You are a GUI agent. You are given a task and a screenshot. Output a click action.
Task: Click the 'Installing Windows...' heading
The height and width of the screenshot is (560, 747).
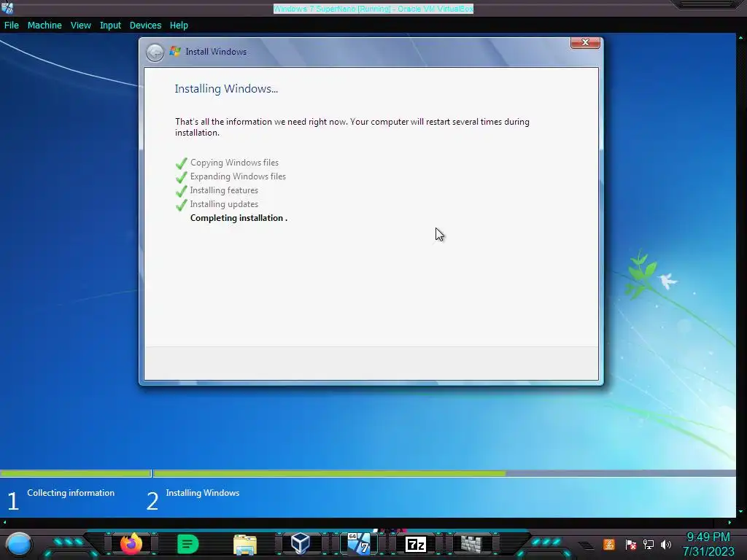pos(226,89)
